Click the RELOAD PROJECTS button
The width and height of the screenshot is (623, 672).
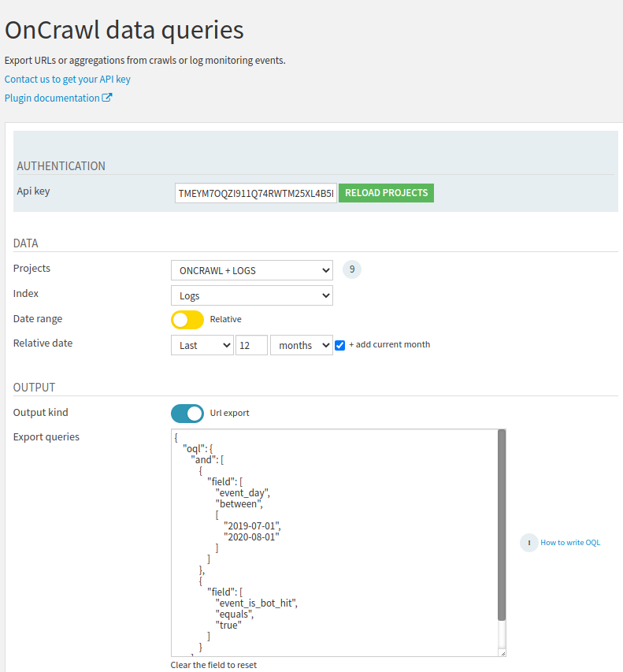tap(386, 193)
